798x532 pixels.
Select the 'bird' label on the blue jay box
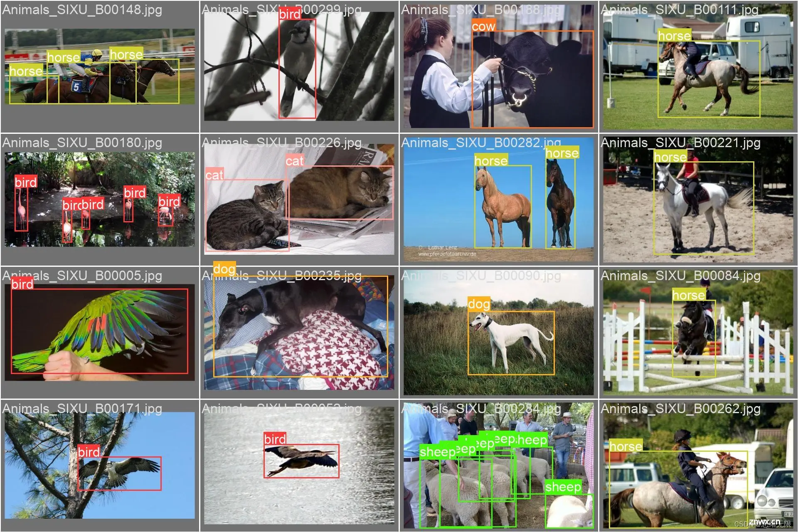(290, 14)
